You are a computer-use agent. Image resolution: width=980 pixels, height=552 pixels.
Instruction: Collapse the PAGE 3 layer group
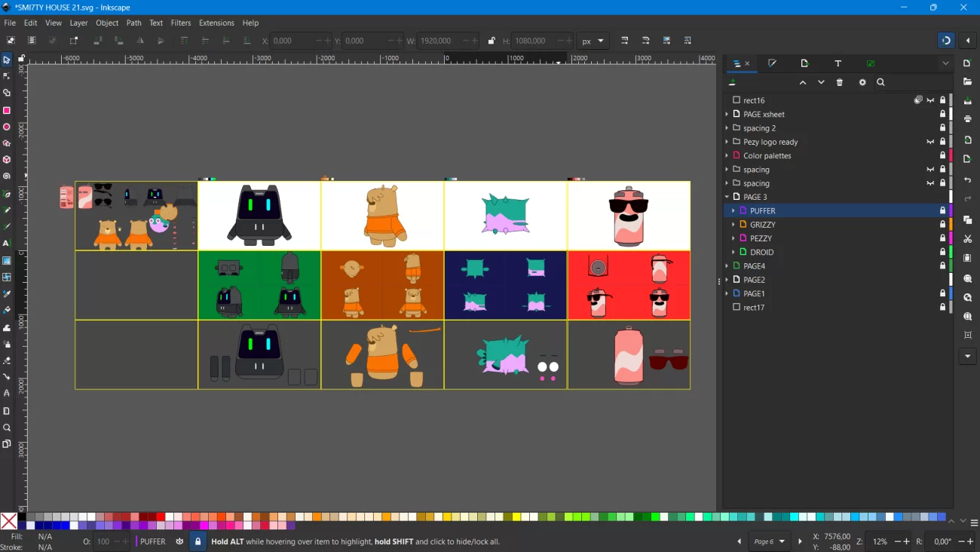[727, 197]
